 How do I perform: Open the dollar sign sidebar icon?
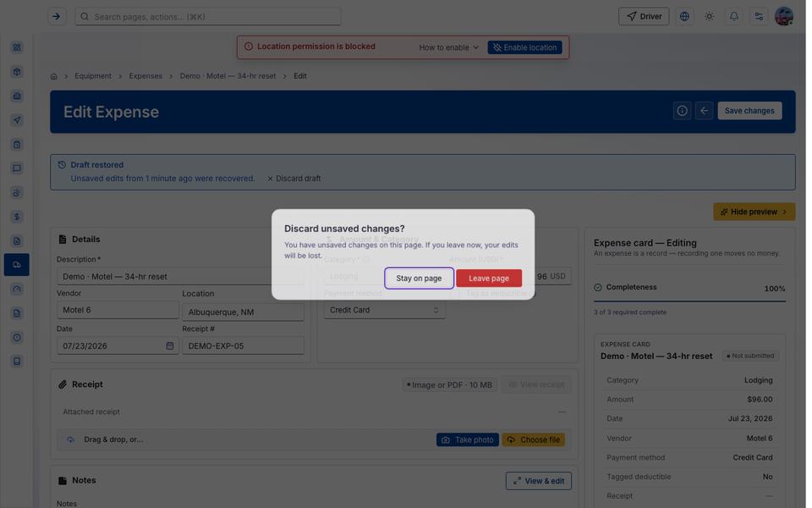[17, 218]
